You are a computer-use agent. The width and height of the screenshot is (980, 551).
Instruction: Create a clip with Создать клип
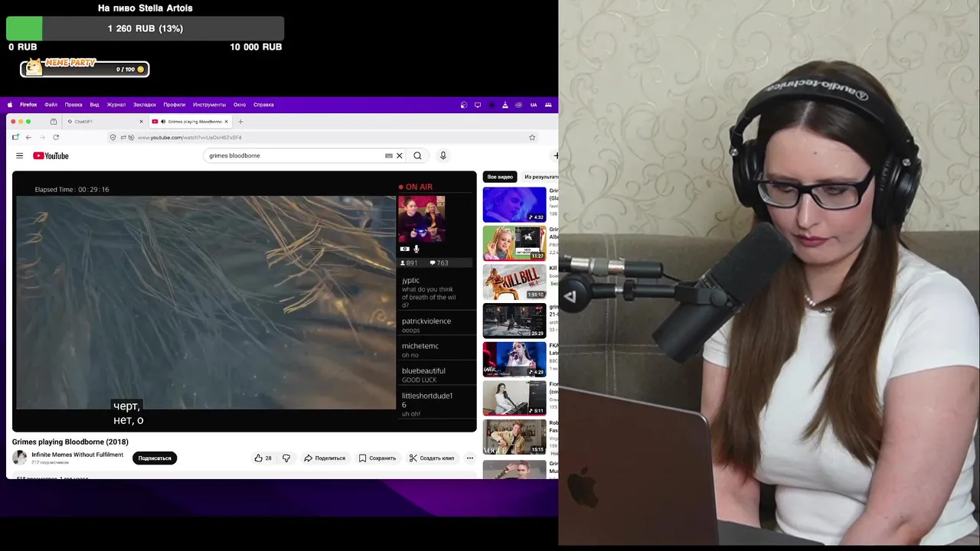point(432,458)
